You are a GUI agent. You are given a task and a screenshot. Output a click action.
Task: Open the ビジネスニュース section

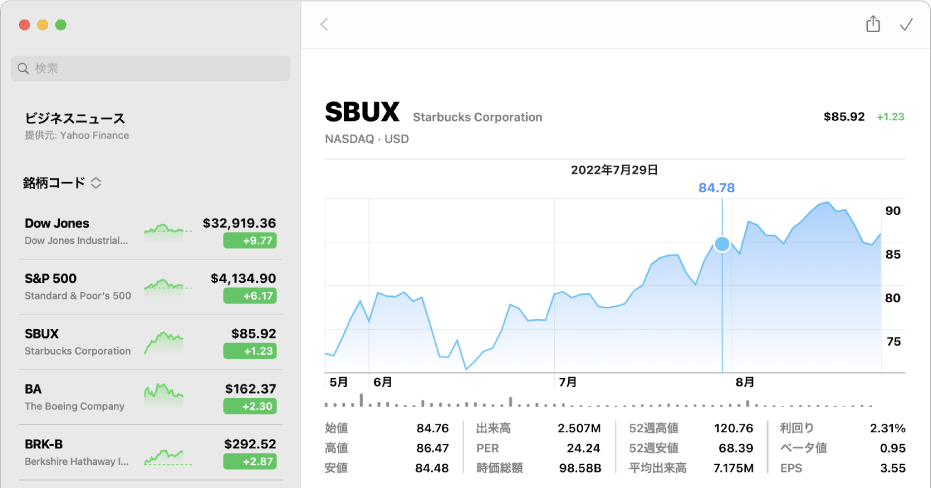75,124
